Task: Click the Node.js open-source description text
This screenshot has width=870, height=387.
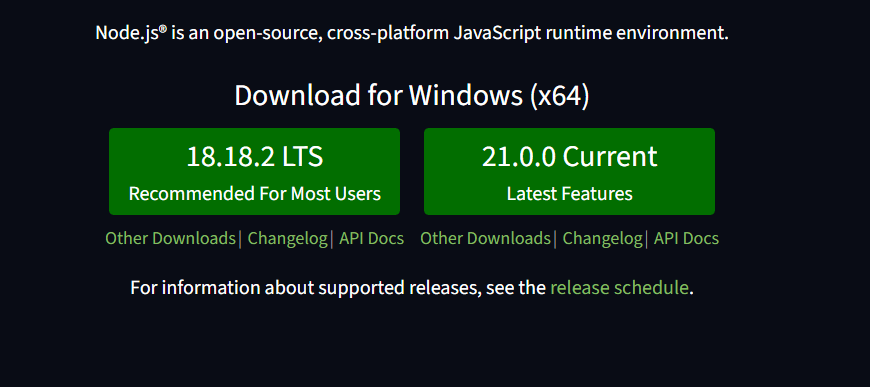Action: point(412,33)
